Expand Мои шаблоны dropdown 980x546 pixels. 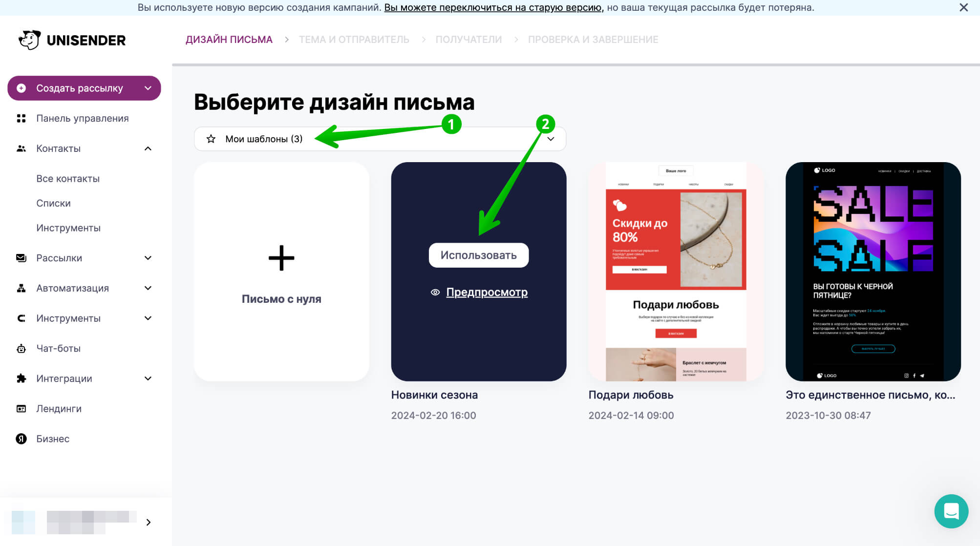[x=552, y=139]
